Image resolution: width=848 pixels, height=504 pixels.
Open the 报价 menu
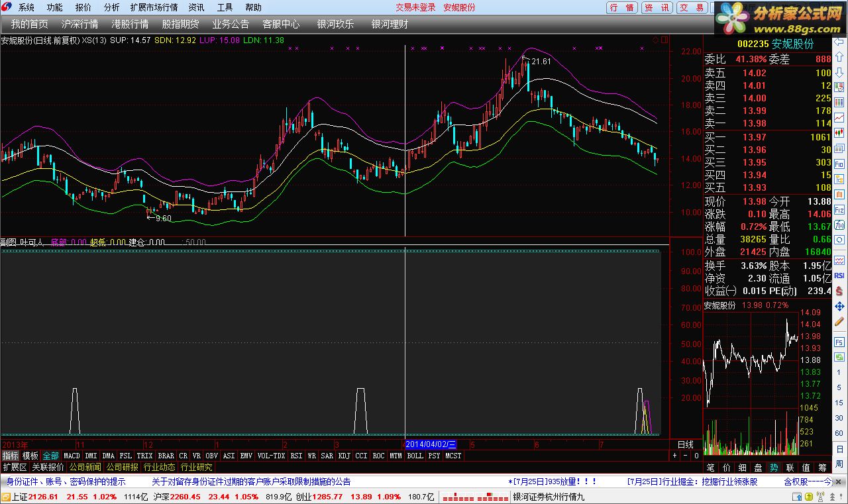[x=83, y=7]
